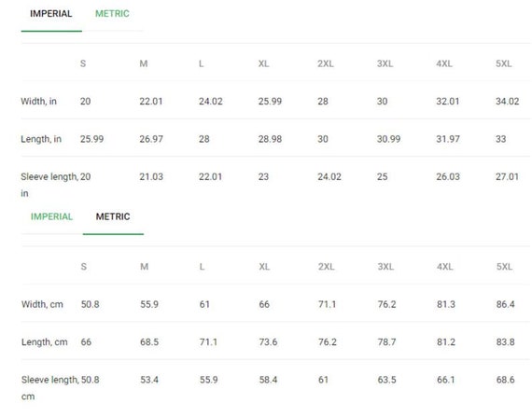Screen dimensions: 532x417
Task: Click the 'Length, in' row label
Action: (41, 139)
